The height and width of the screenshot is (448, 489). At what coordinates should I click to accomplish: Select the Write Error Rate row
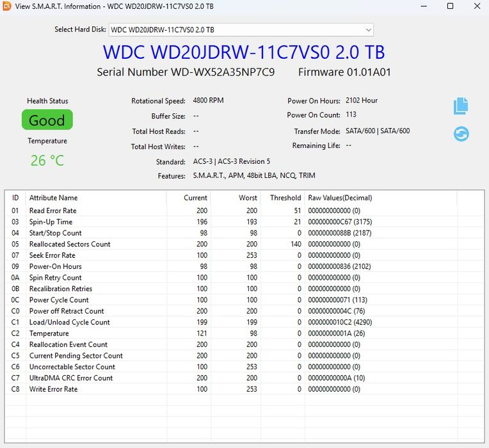[x=245, y=389]
